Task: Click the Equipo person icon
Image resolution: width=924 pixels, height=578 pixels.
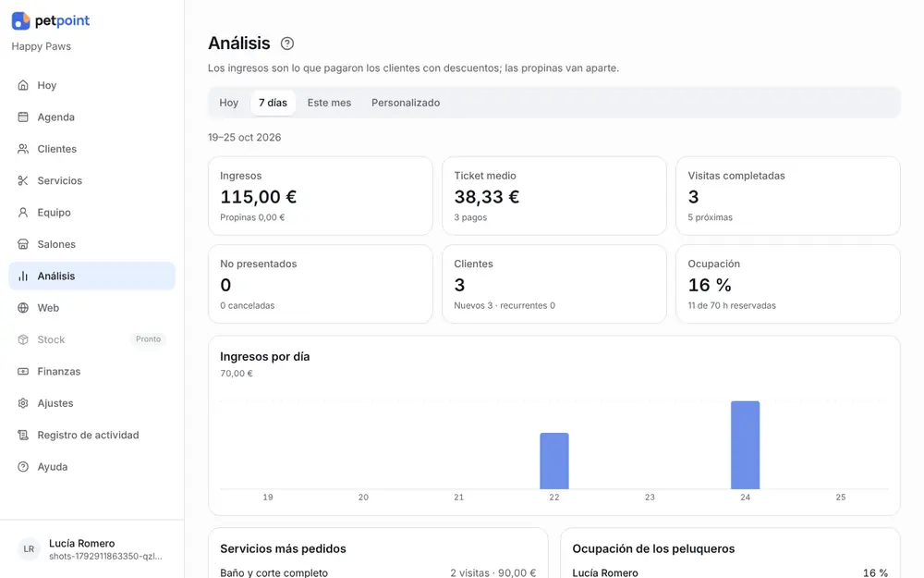Action: [x=23, y=213]
